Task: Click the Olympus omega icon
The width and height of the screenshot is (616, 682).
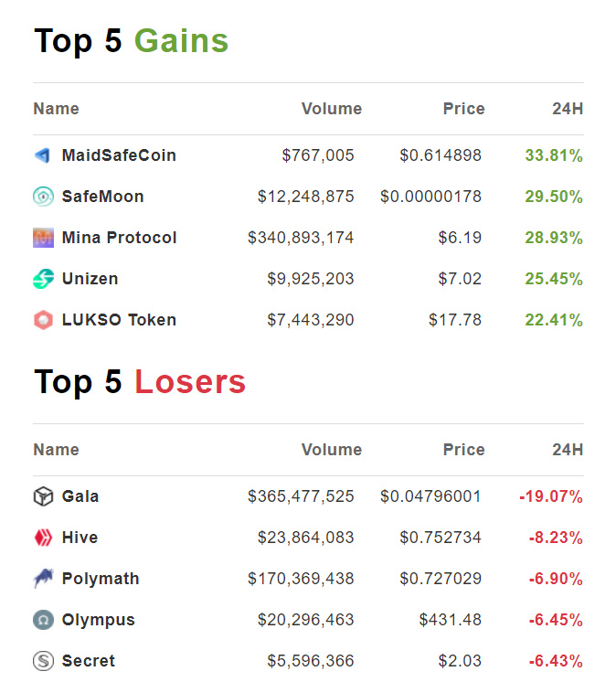Action: click(x=43, y=620)
